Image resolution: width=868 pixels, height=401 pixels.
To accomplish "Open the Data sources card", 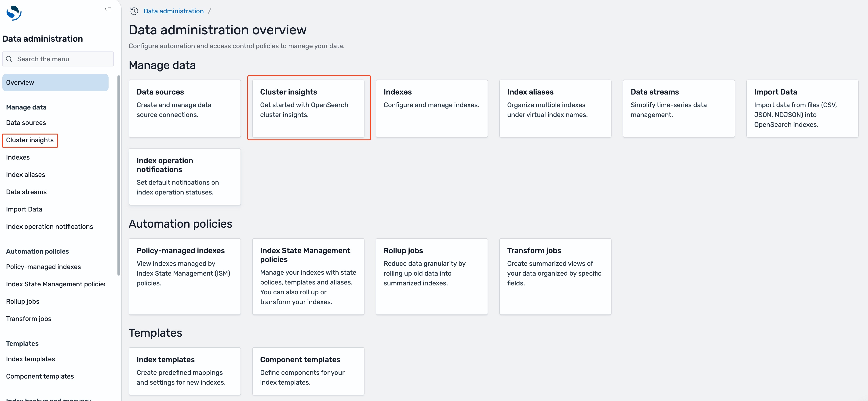I will point(185,109).
